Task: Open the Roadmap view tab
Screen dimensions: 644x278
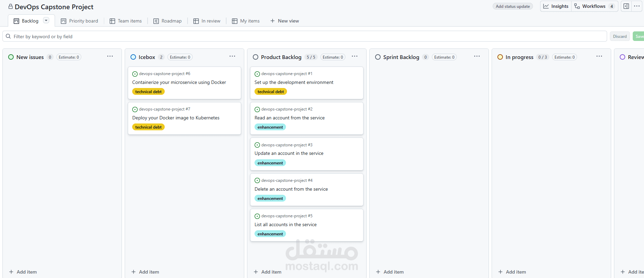Action: (167, 21)
